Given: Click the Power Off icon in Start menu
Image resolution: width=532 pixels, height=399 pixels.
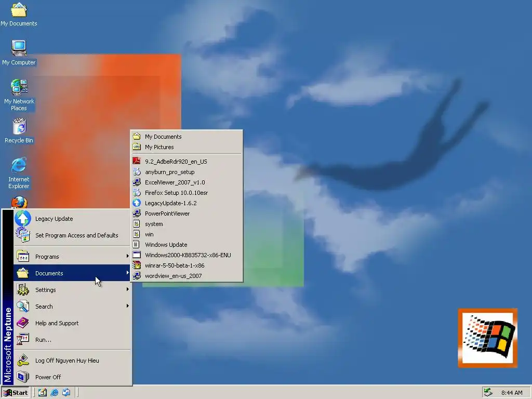Looking at the screenshot, I should (23, 377).
